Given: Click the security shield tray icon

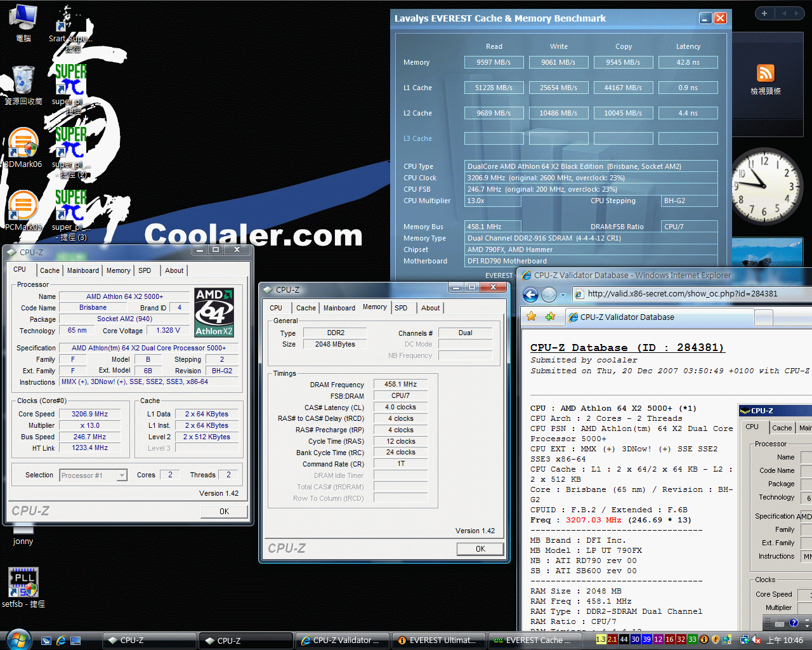Looking at the screenshot, I should (x=716, y=640).
